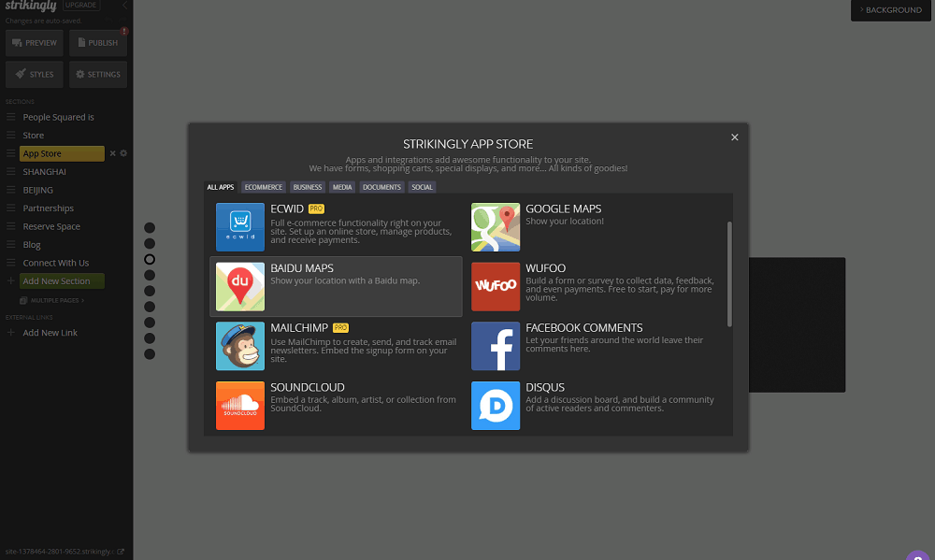Image resolution: width=935 pixels, height=560 pixels.
Task: Click the drag handle beside People Squared is
Action: (x=10, y=117)
